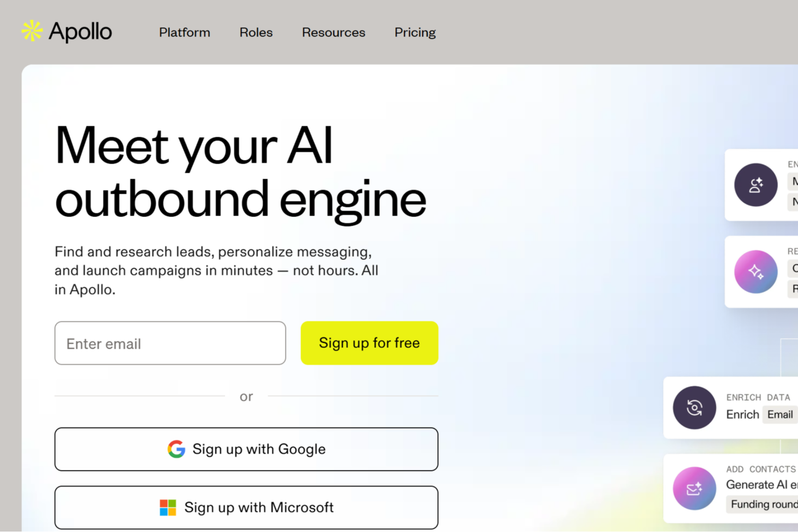The height and width of the screenshot is (532, 798).
Task: Click the Microsoft logo icon
Action: pyautogui.click(x=168, y=507)
